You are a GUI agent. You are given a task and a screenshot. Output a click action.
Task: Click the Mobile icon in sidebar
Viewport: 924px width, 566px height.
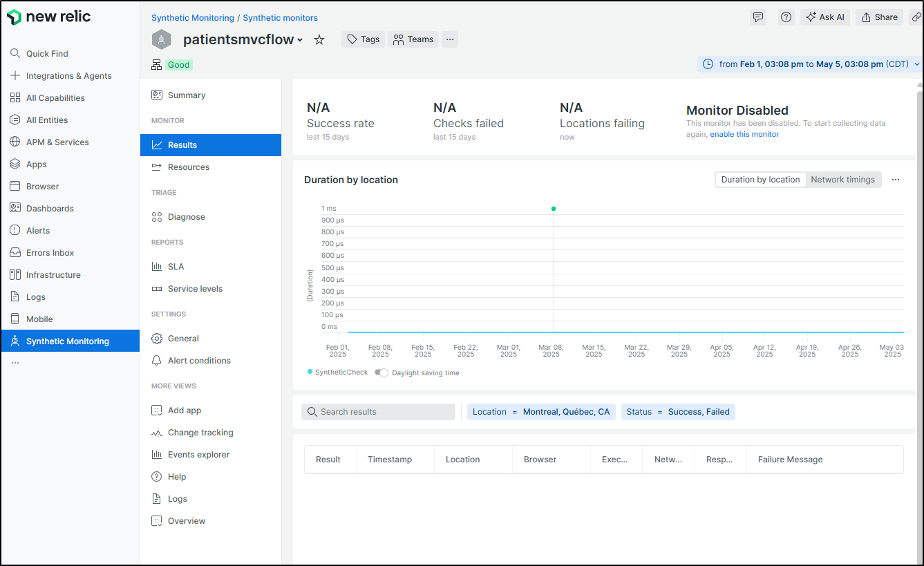coord(15,319)
